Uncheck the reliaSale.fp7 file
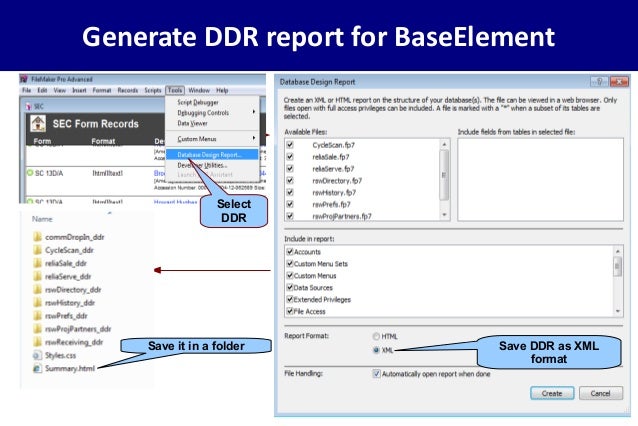Screen dimensions: 638x426 coord(290,156)
